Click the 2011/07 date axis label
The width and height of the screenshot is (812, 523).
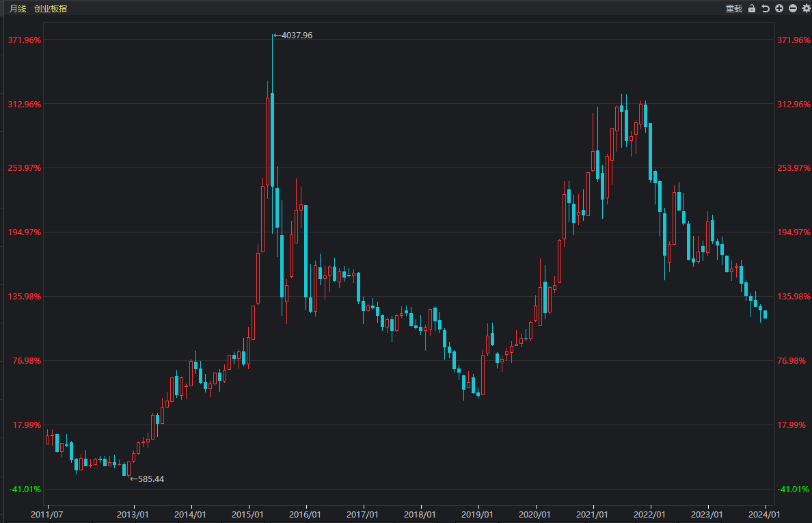tap(46, 514)
